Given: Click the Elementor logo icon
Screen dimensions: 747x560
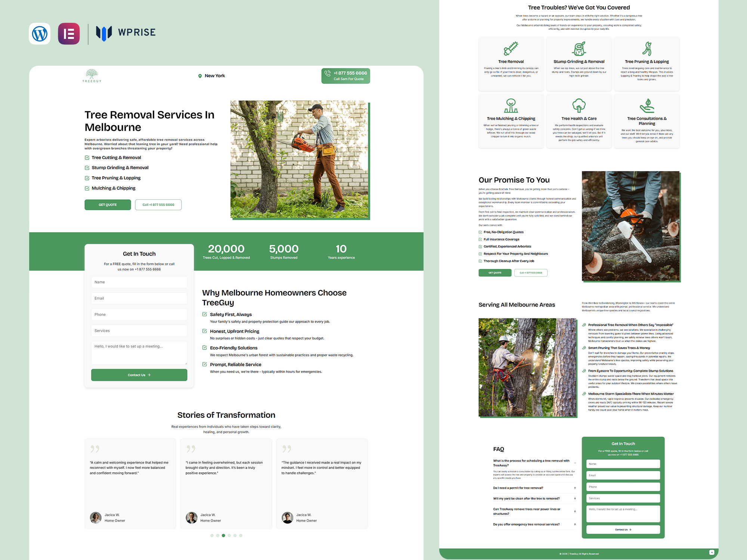Looking at the screenshot, I should [x=69, y=34].
